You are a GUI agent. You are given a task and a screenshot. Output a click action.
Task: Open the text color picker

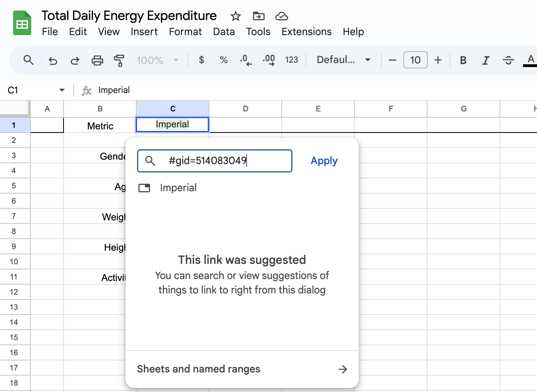pyautogui.click(x=530, y=60)
